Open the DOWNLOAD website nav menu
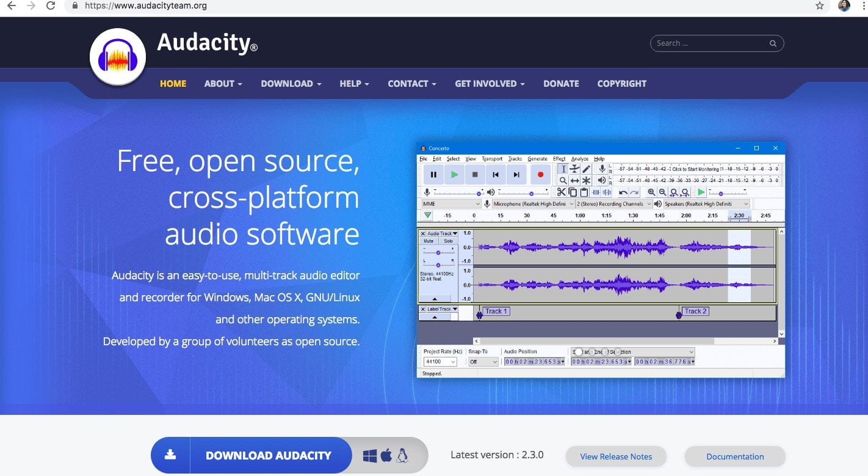The image size is (868, 476). point(291,84)
